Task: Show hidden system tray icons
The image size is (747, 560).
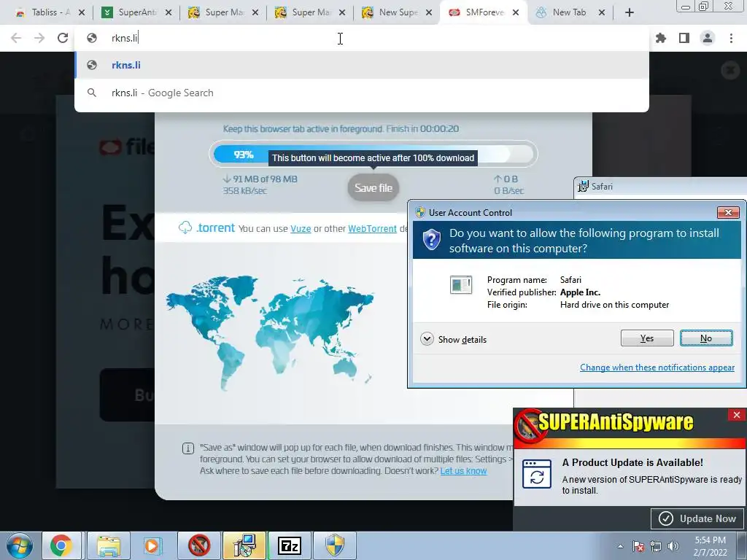Action: pos(620,546)
